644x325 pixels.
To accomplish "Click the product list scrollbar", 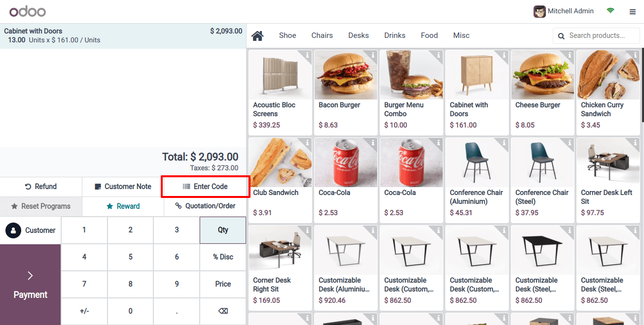I will (x=642, y=84).
